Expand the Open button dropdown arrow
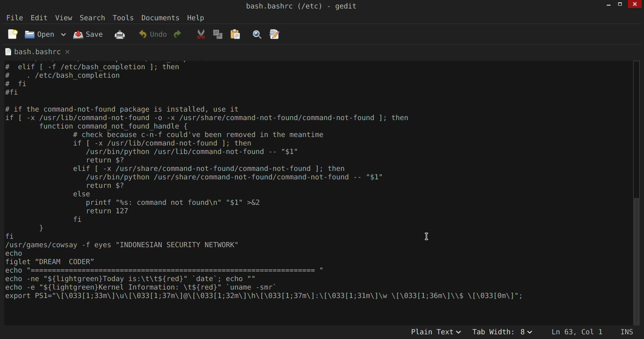 (63, 34)
